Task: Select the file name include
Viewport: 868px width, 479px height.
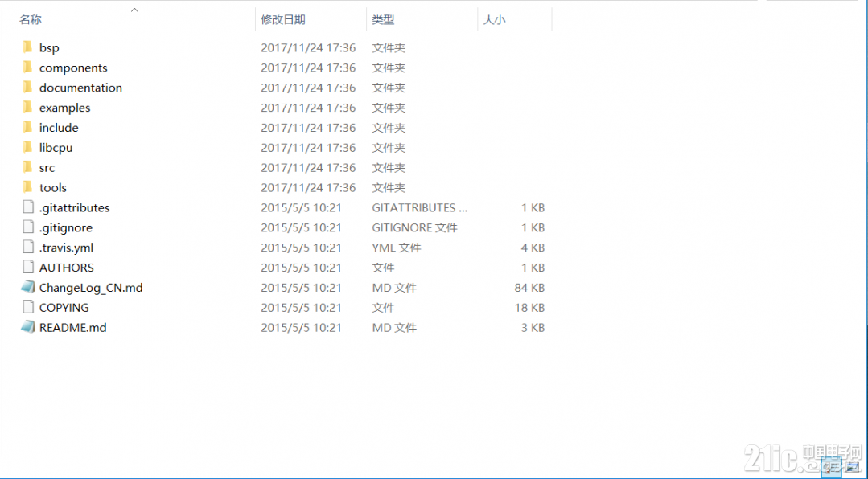Action: 59,127
